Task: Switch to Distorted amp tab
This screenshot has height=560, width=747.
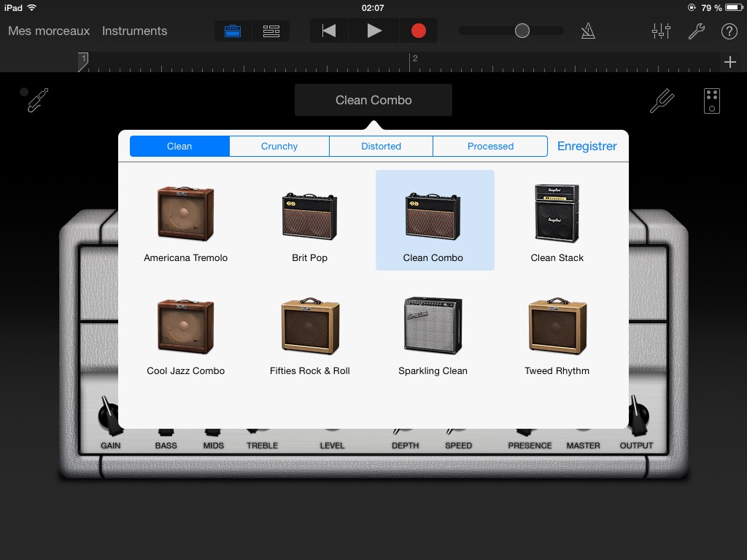Action: [x=381, y=146]
